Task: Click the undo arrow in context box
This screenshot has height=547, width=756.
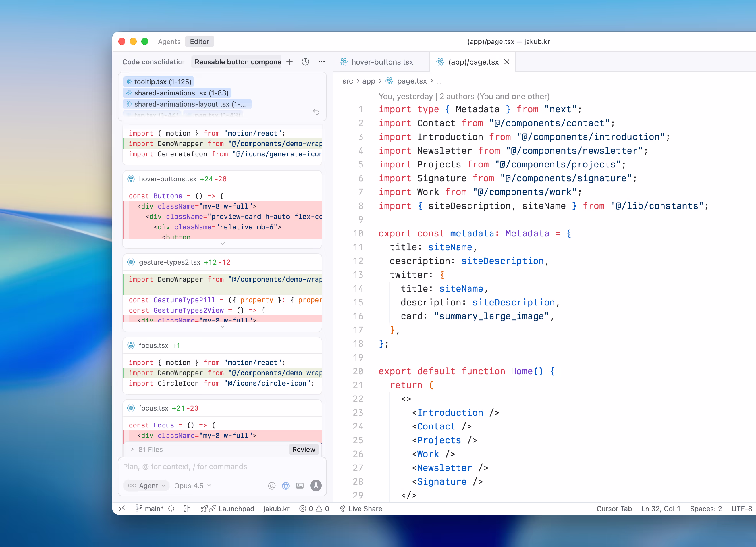Action: (x=316, y=112)
